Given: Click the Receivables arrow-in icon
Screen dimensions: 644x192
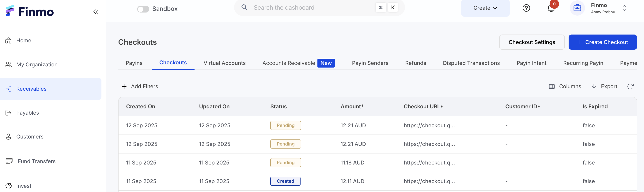Looking at the screenshot, I should [9, 89].
